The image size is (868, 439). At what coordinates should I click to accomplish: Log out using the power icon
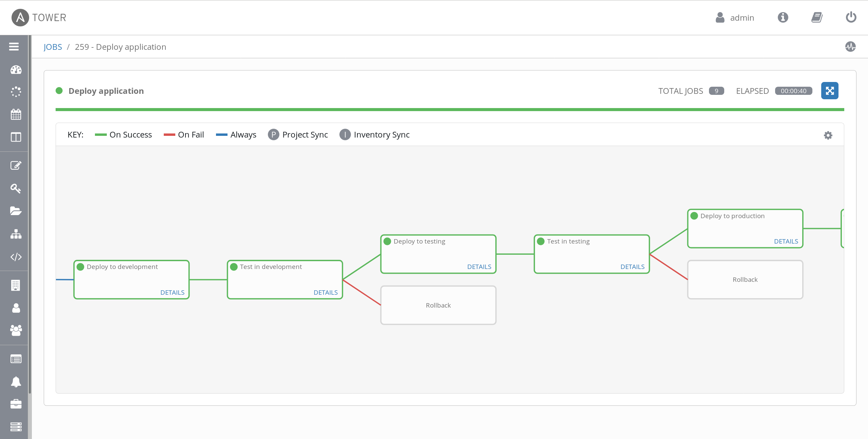pyautogui.click(x=851, y=17)
